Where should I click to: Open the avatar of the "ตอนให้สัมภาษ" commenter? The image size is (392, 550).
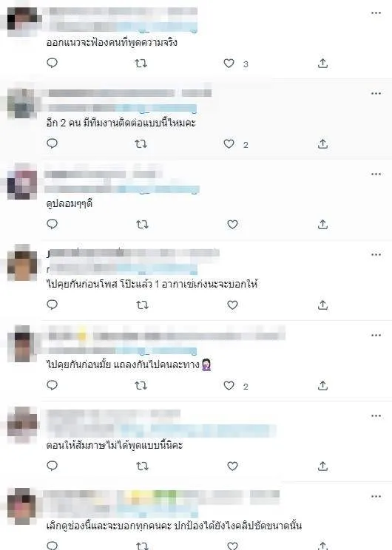[22, 425]
